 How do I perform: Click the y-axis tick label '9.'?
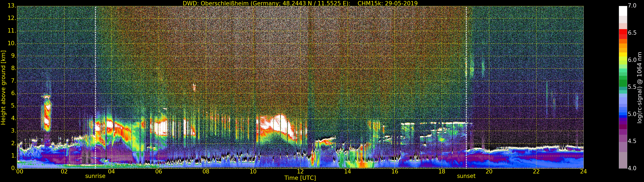[13, 56]
